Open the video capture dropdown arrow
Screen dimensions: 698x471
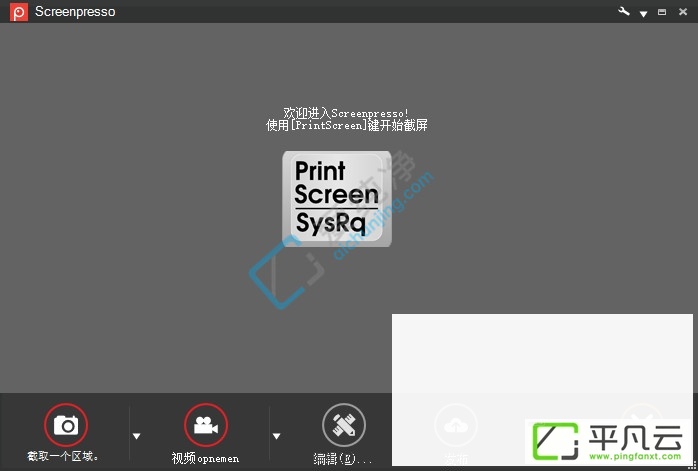pyautogui.click(x=276, y=436)
